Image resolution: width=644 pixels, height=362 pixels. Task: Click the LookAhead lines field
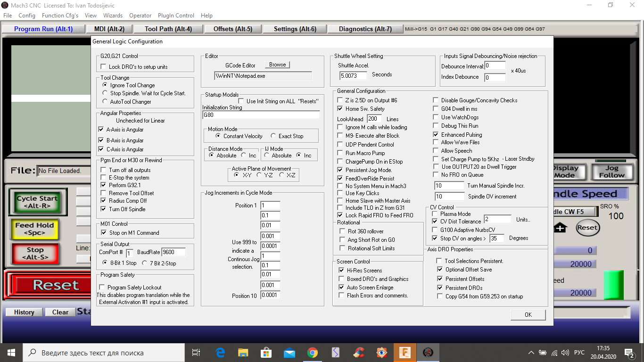pyautogui.click(x=375, y=119)
